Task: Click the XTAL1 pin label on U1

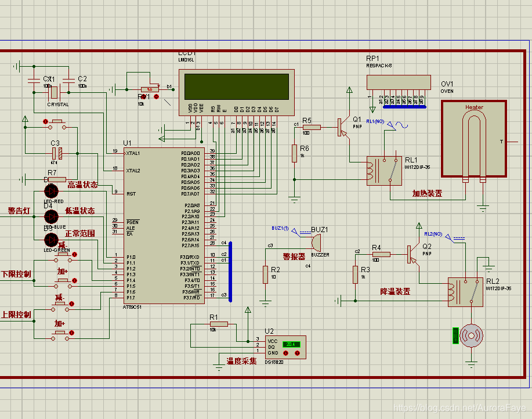Action: (x=133, y=153)
